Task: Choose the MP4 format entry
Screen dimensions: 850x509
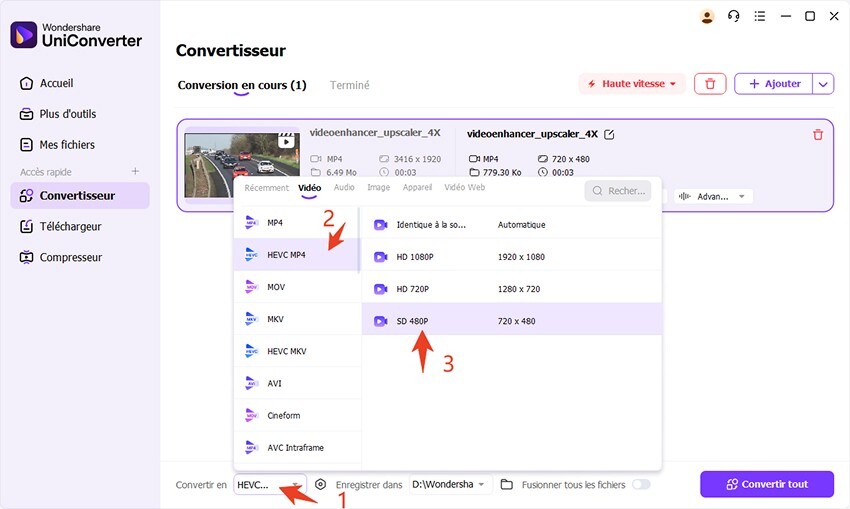Action: click(296, 223)
